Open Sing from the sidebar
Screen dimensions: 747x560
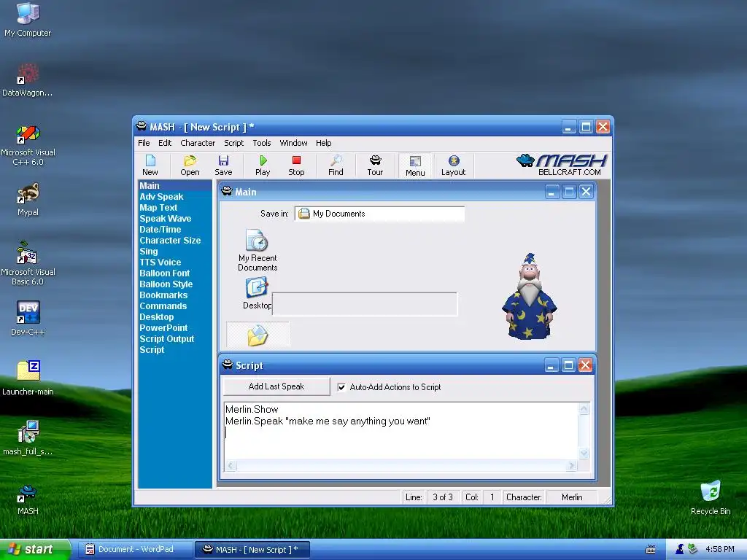tap(149, 252)
